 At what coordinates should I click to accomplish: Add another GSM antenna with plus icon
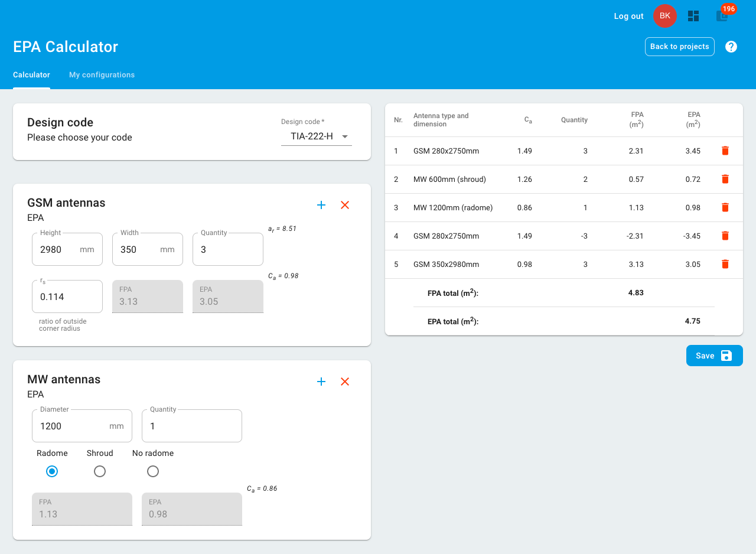point(321,205)
